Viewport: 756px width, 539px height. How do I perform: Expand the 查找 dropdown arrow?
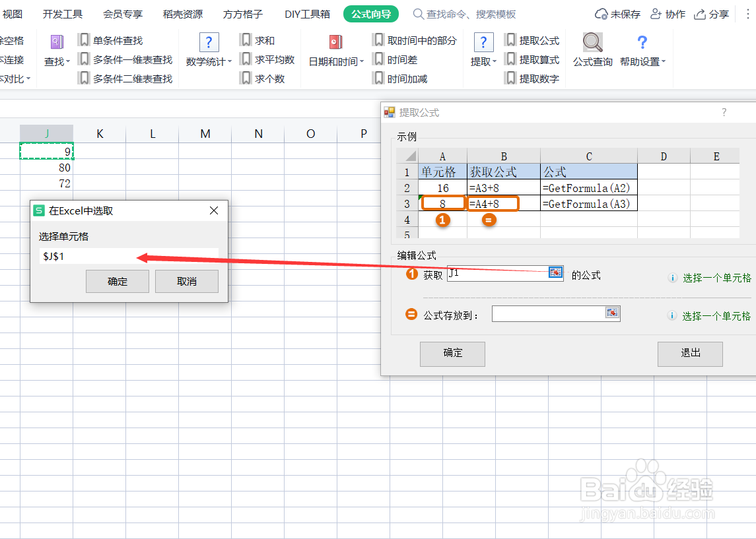click(x=68, y=61)
